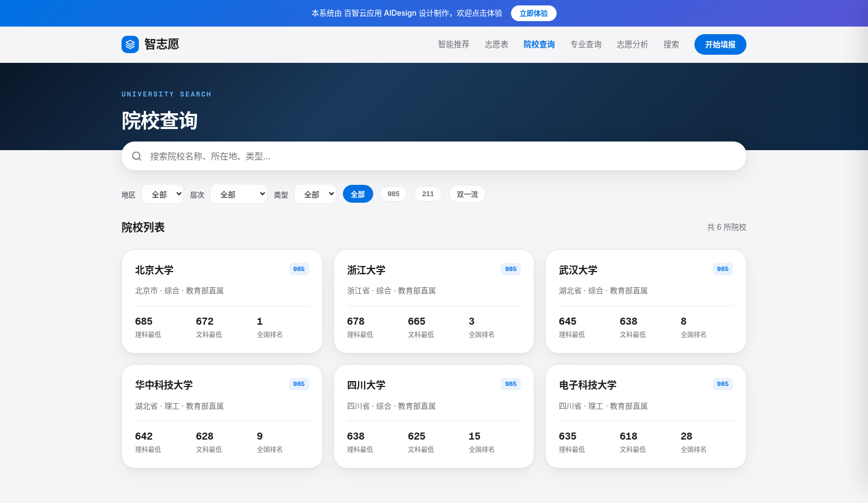The height and width of the screenshot is (503, 868).
Task: Click 华中科技大学 national rank 9
Action: [x=260, y=436]
